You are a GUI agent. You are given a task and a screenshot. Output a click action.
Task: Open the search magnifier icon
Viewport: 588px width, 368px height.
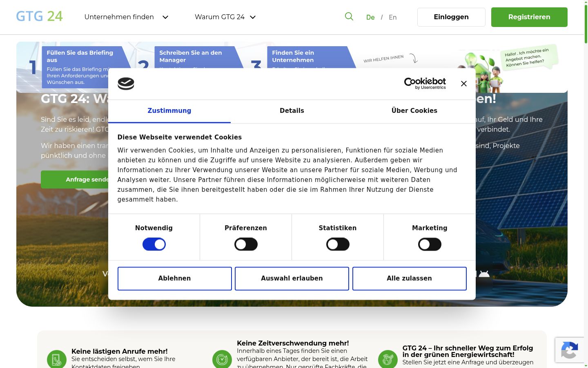(349, 16)
